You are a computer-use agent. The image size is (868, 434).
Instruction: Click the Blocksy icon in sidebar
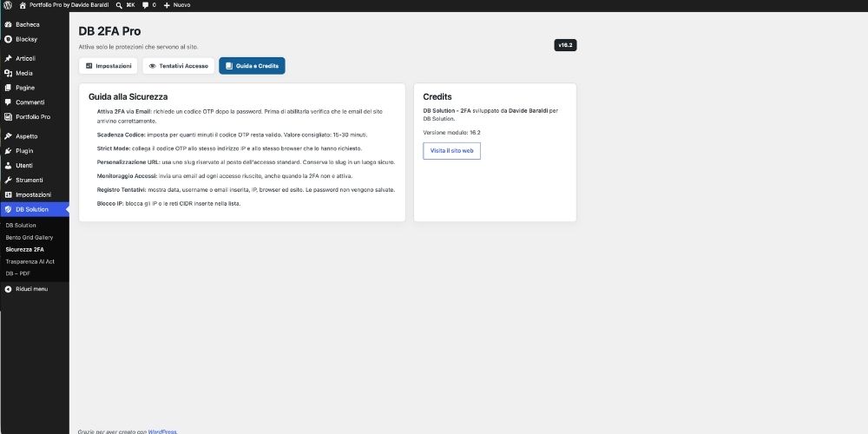9,39
